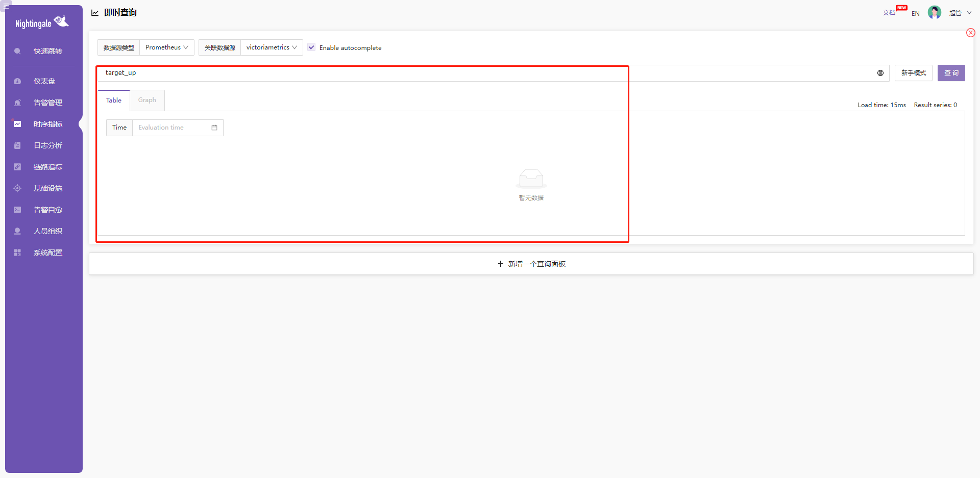Open the 系统配置 sidebar section
Screen dimensions: 980x478
click(x=47, y=253)
